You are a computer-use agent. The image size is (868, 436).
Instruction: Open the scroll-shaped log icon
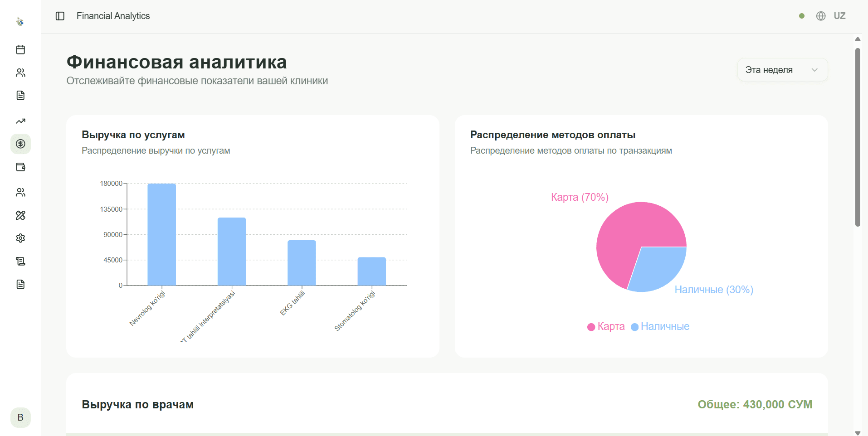click(20, 261)
